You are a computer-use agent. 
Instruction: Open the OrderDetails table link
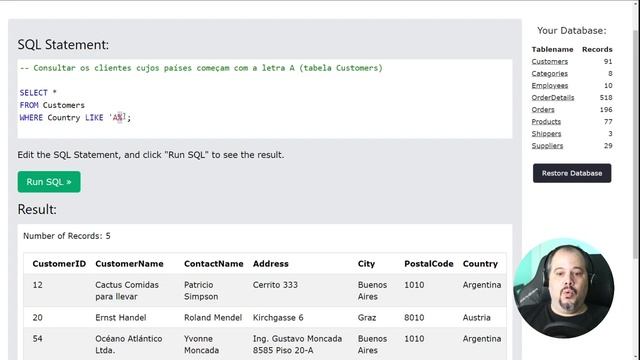[x=553, y=97]
